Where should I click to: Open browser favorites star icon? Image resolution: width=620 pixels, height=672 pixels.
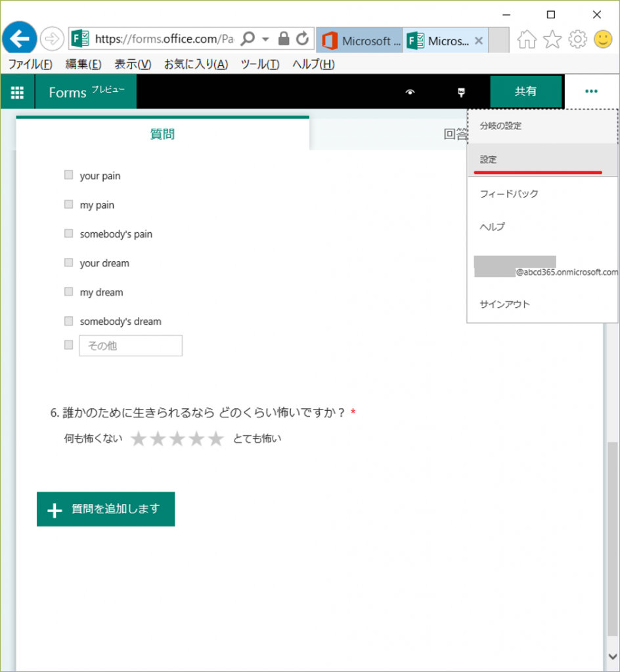pos(552,40)
